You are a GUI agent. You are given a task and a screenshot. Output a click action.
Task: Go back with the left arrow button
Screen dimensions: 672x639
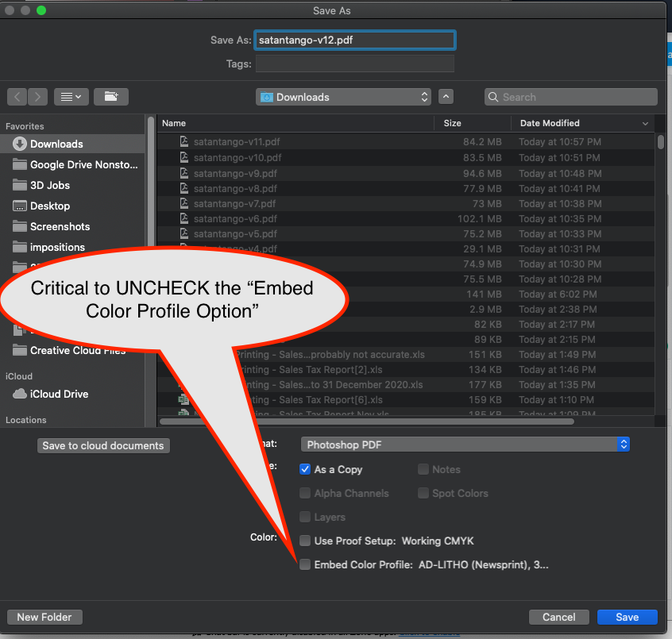pyautogui.click(x=17, y=97)
